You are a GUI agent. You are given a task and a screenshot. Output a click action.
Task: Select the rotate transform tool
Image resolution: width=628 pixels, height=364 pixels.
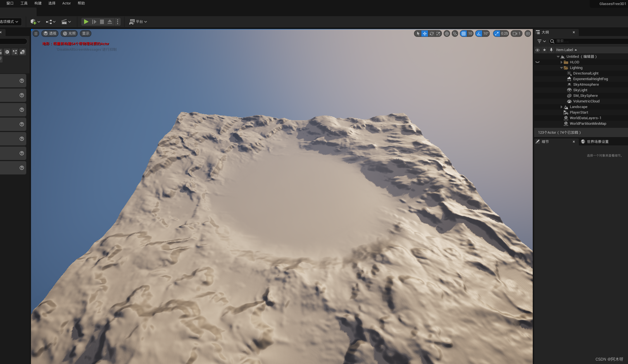pos(432,33)
